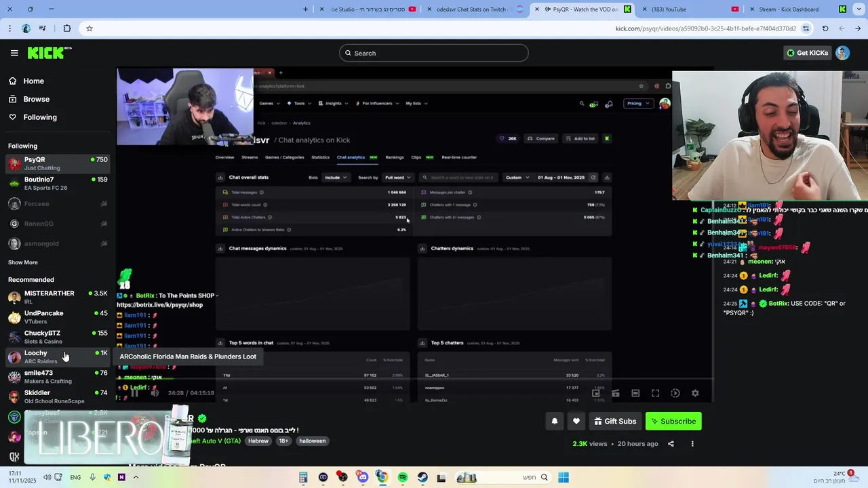
Task: Click the OneNote tray icon
Action: (x=121, y=477)
